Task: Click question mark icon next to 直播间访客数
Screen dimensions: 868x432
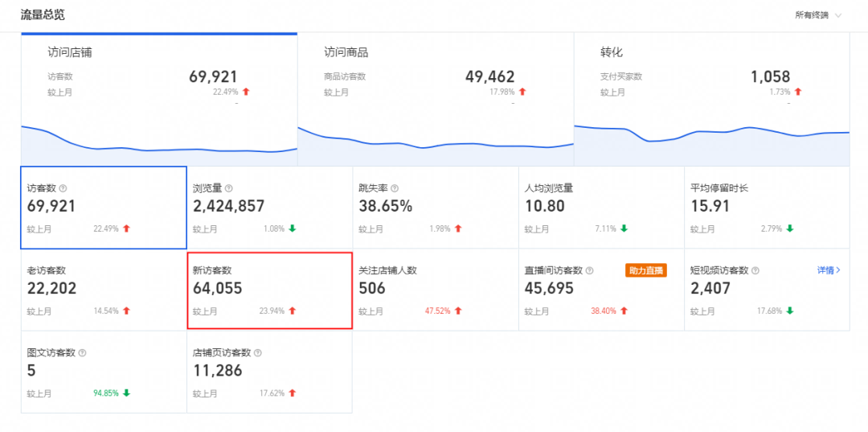Action: point(590,271)
